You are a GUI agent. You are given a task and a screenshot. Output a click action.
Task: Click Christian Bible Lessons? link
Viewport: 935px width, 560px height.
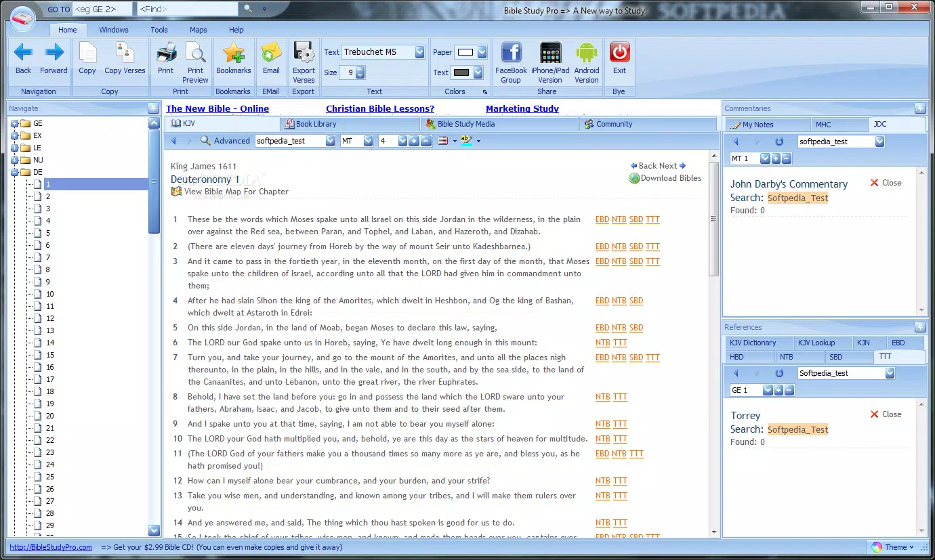coord(380,108)
